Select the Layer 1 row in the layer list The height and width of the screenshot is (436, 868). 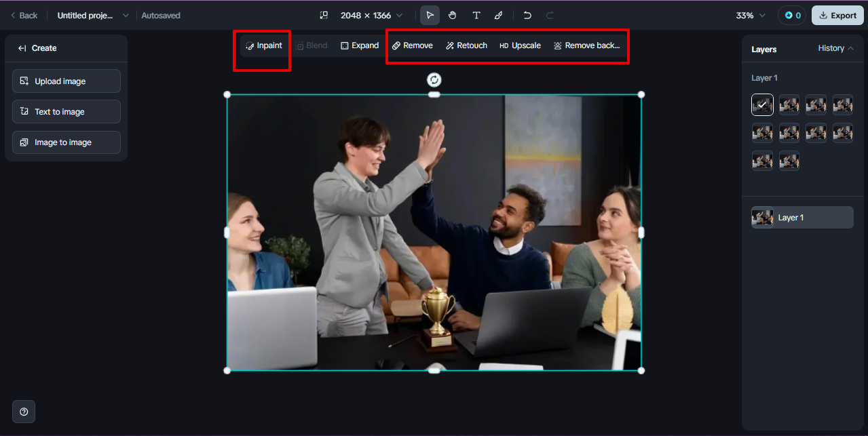pos(802,218)
